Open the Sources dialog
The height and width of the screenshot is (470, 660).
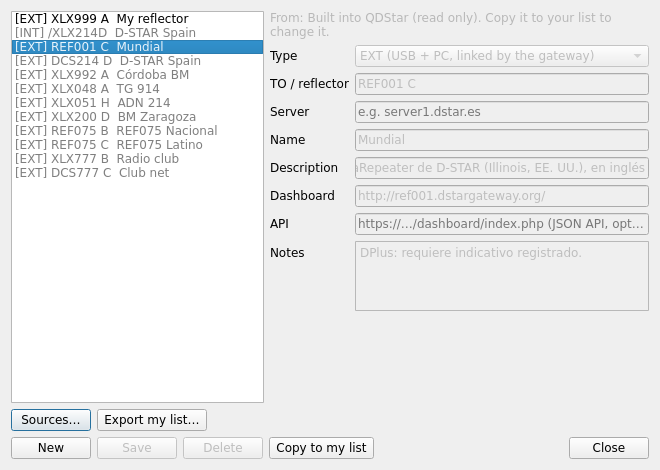click(51, 420)
